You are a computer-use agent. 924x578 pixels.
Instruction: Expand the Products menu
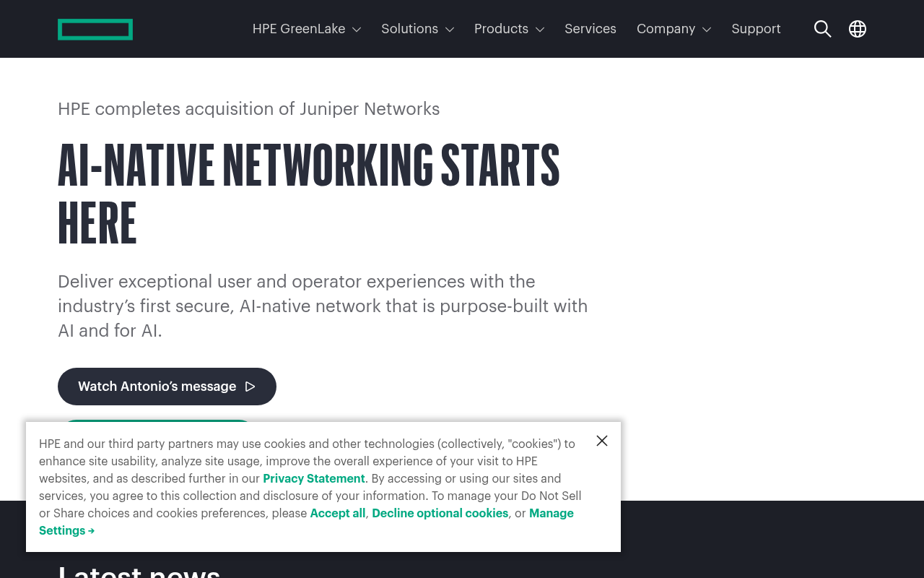[510, 29]
